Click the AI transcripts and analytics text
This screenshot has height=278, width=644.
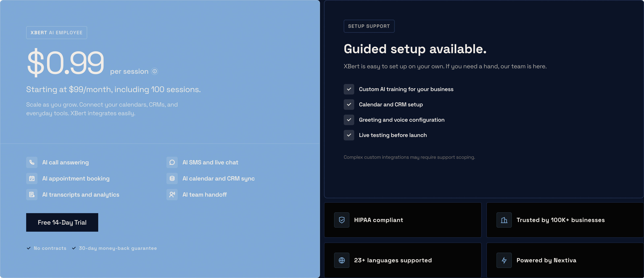(81, 195)
